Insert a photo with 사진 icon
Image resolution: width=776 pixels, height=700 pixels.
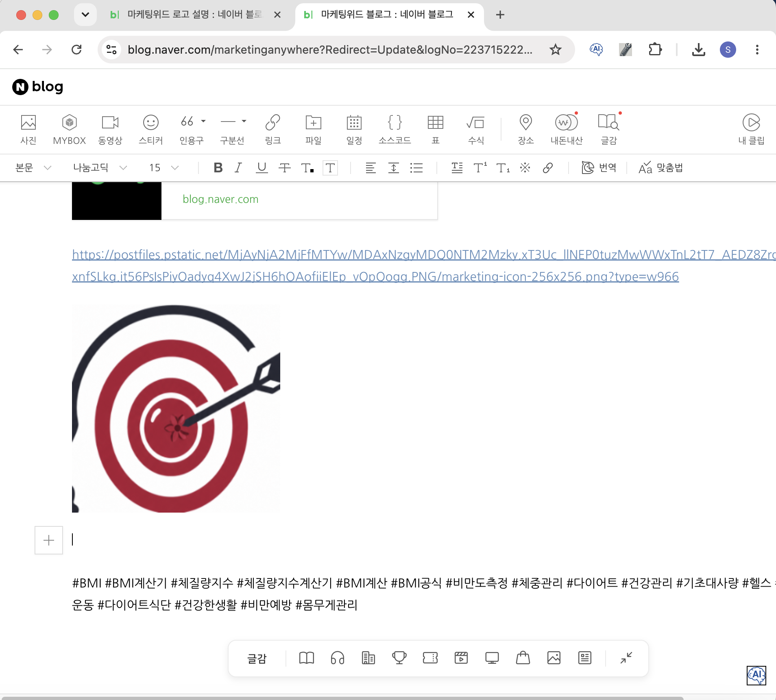tap(28, 129)
